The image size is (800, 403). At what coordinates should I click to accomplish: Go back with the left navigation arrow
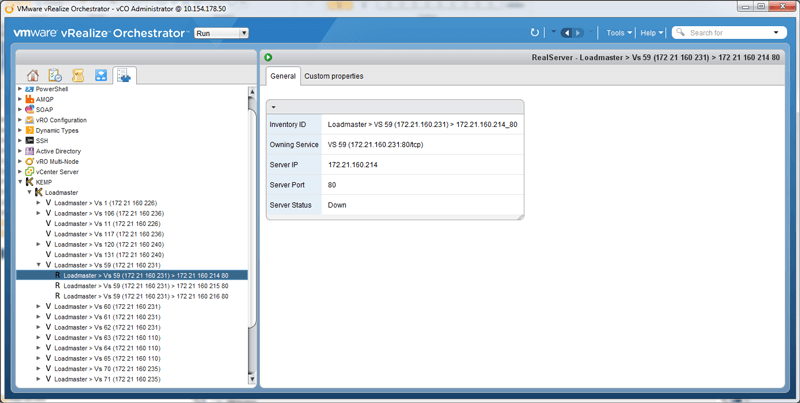coord(567,33)
